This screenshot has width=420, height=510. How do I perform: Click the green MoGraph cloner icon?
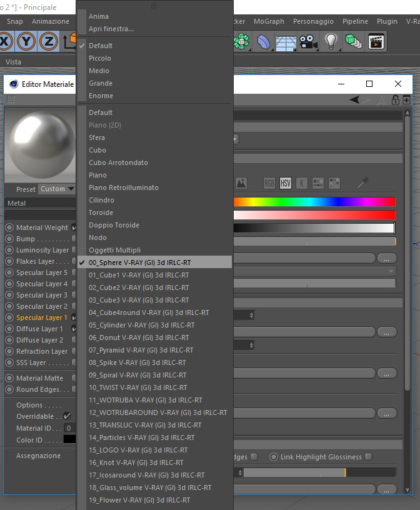[242, 41]
